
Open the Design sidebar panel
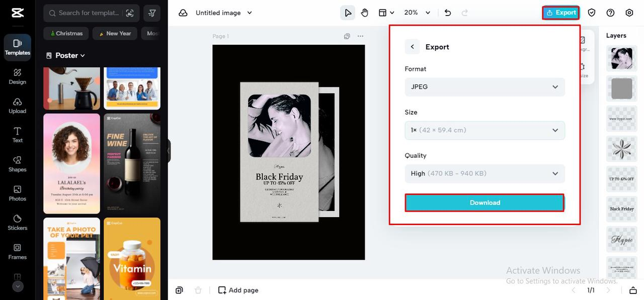18,76
